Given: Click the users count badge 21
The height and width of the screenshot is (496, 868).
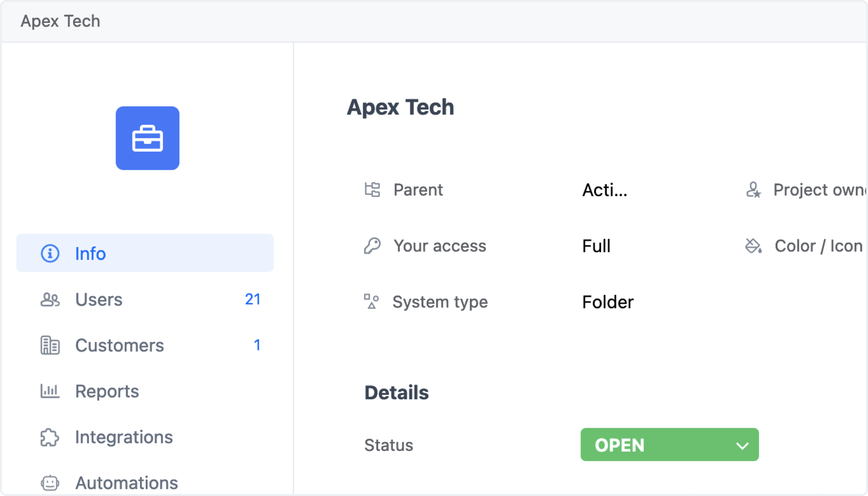Looking at the screenshot, I should click(x=252, y=299).
